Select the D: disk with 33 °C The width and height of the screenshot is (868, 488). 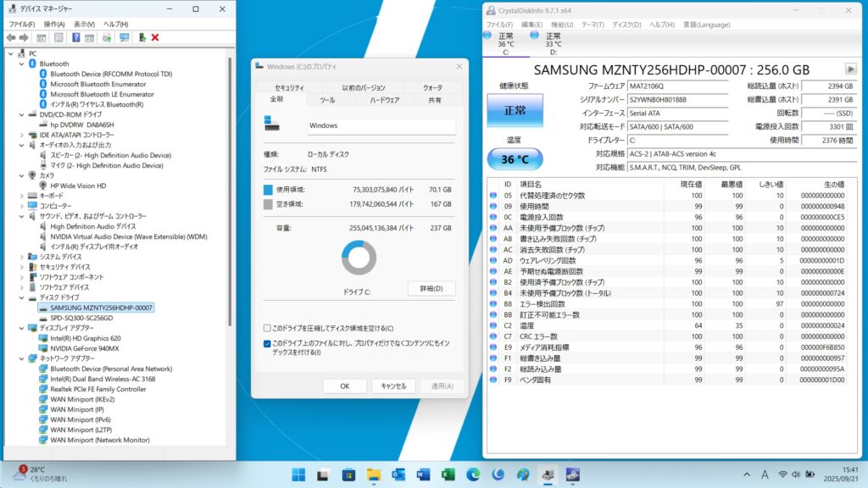[x=553, y=44]
